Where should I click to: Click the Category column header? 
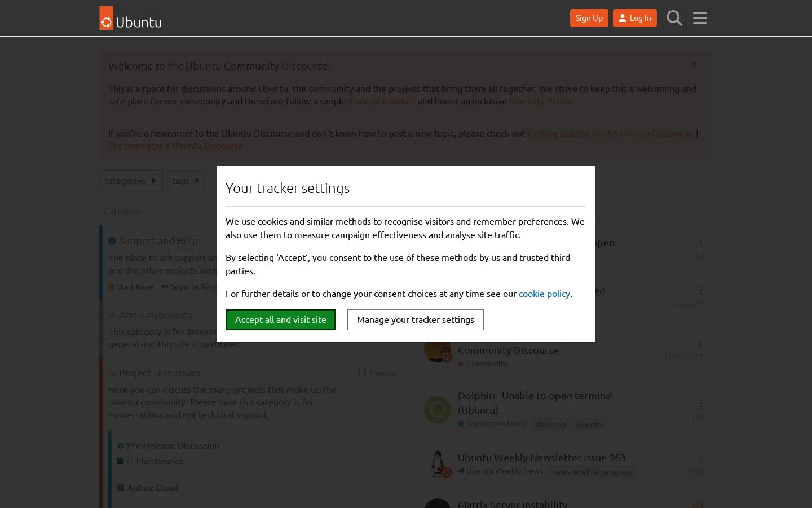[122, 211]
